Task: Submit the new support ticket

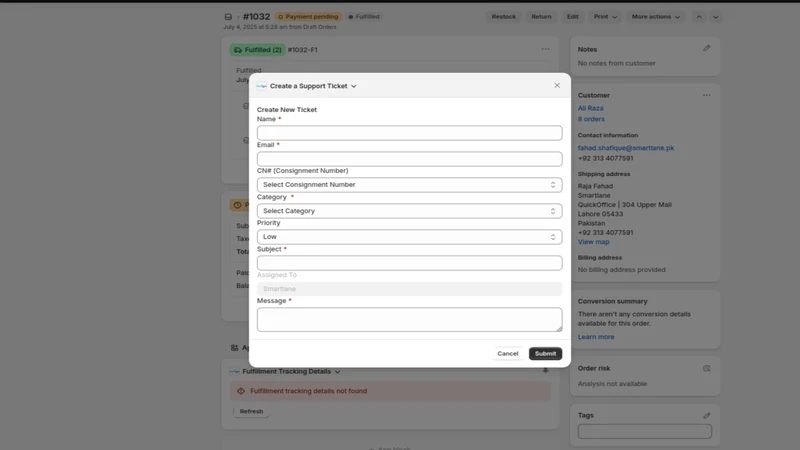Action: (x=545, y=354)
